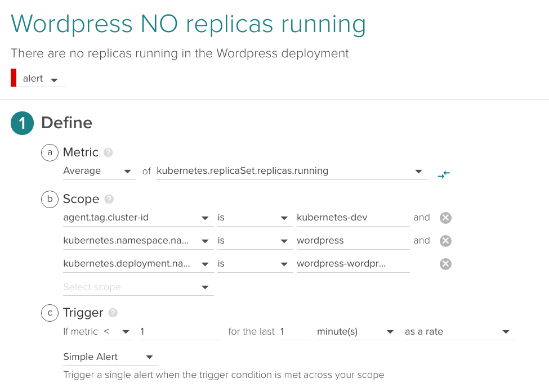Open the operator dropdown for namespace row
The height and width of the screenshot is (392, 549).
pos(255,241)
